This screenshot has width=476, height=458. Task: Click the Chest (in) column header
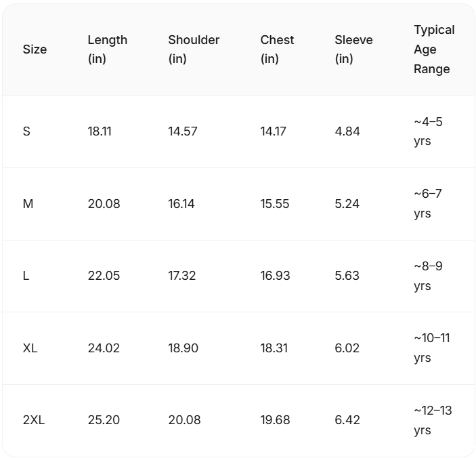point(277,49)
